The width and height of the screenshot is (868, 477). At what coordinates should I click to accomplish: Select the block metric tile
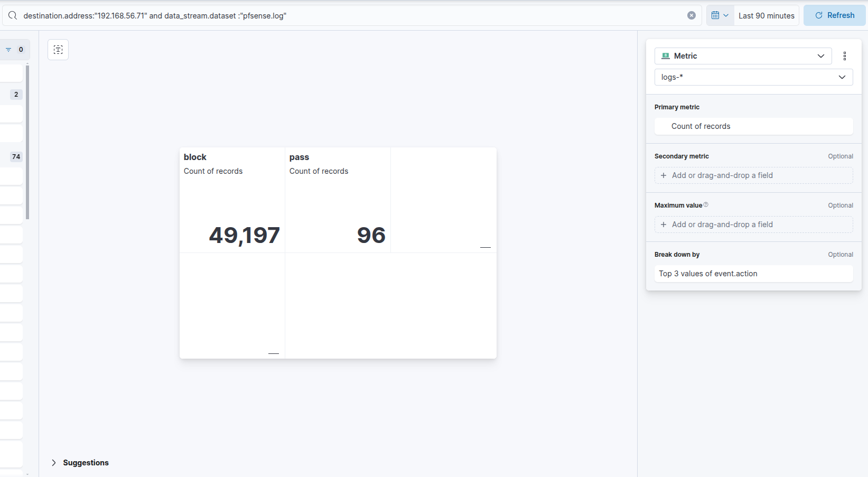click(232, 201)
